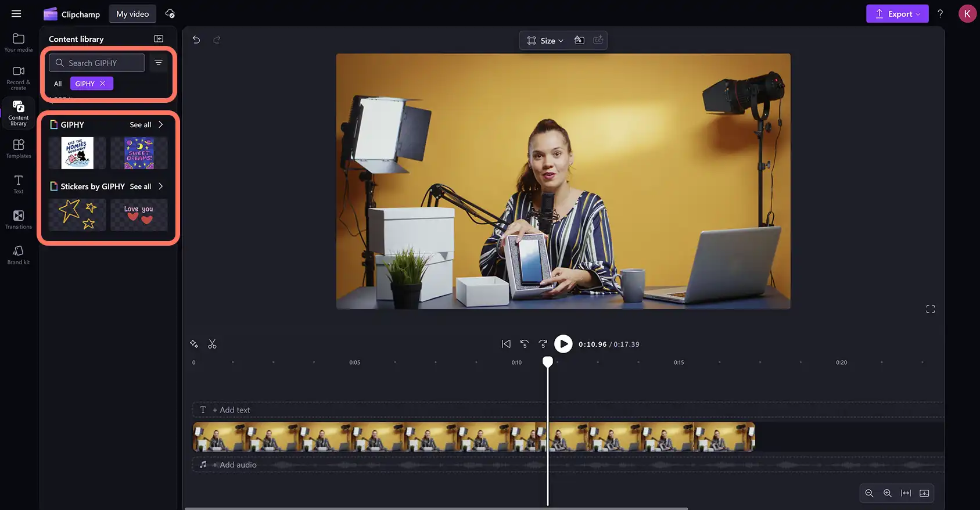Open the Record & create panel
Screen dimensions: 980x510
pyautogui.click(x=19, y=78)
